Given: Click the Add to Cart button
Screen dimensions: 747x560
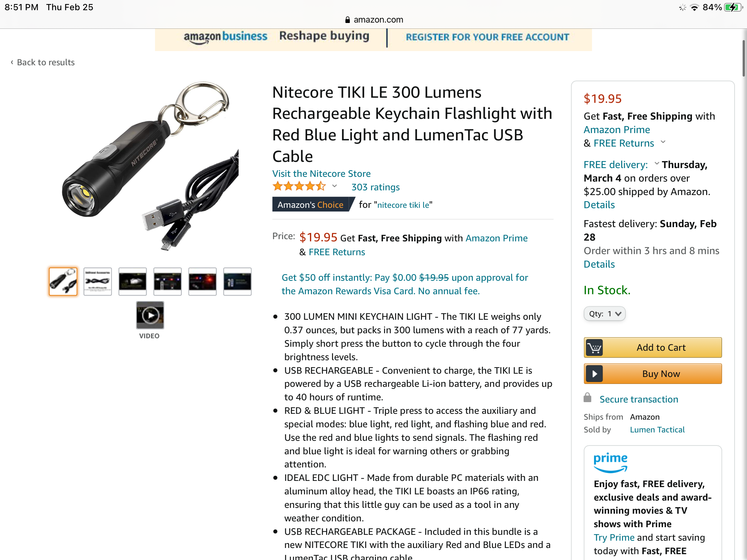Looking at the screenshot, I should pyautogui.click(x=653, y=347).
